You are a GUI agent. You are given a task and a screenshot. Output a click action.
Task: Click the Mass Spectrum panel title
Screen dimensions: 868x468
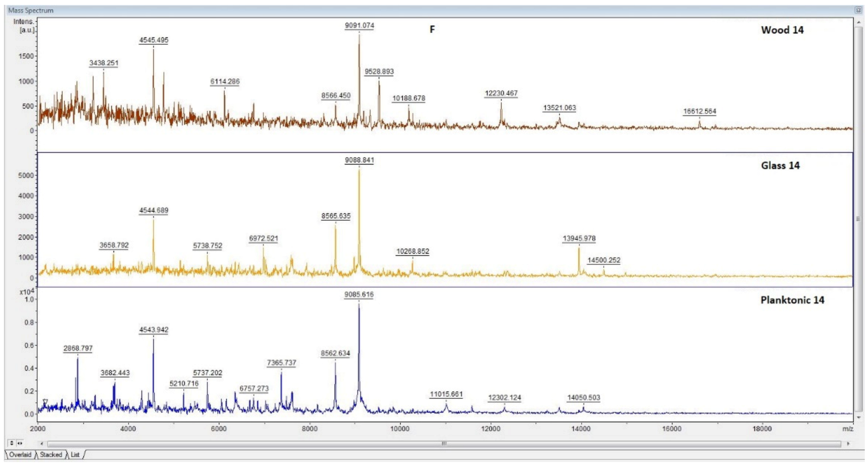click(x=31, y=10)
